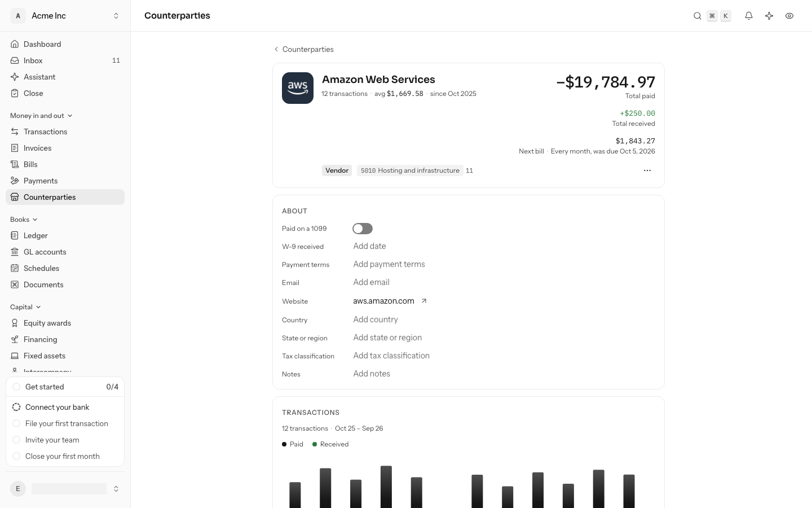
Task: Open the sparkle assistant icon in header
Action: (x=769, y=16)
